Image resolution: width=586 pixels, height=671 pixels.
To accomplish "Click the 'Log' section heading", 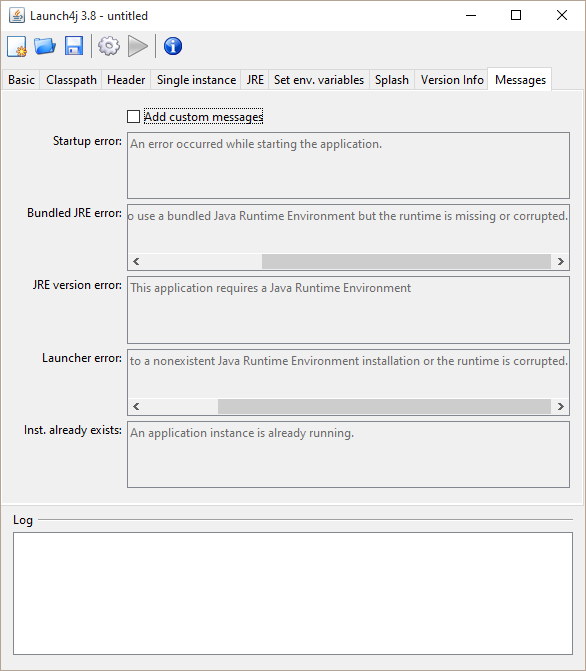I will coord(23,520).
